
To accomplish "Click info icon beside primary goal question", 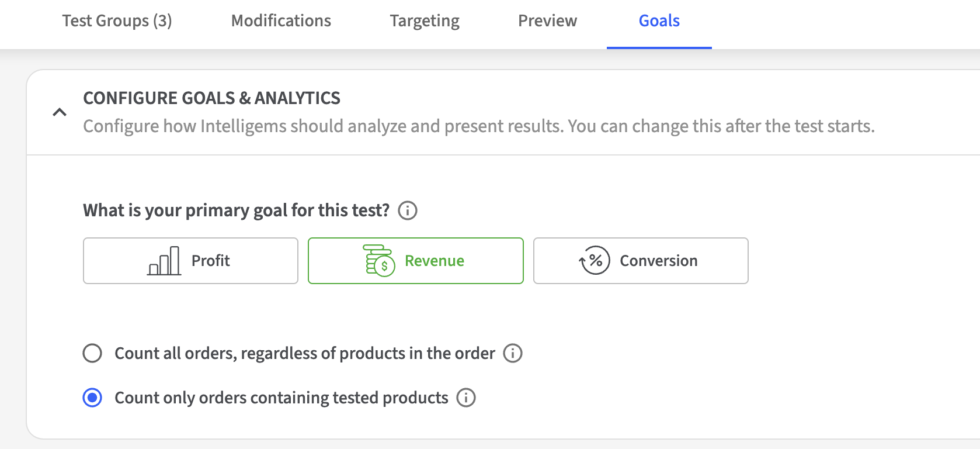I will 408,210.
